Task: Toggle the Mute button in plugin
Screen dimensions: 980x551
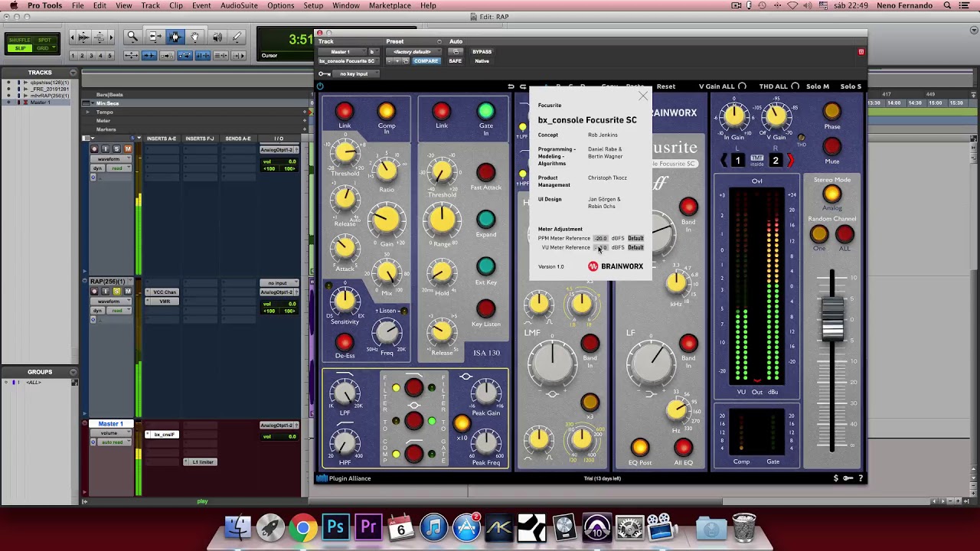Action: (x=832, y=146)
